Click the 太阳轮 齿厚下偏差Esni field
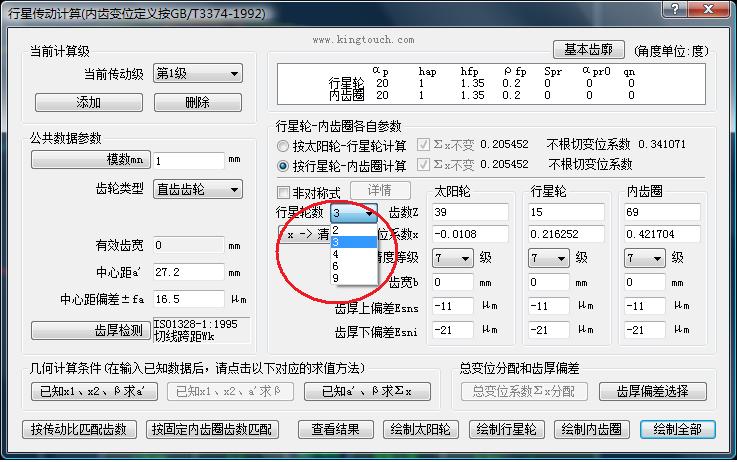Screen dimensions: 737x462 453,330
